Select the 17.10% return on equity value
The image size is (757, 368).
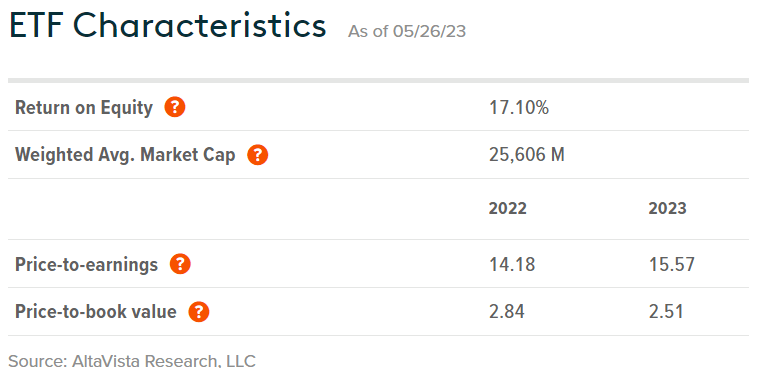519,108
